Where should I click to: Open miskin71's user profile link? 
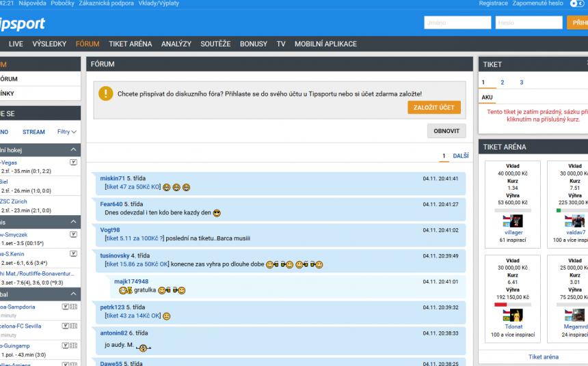click(x=113, y=178)
